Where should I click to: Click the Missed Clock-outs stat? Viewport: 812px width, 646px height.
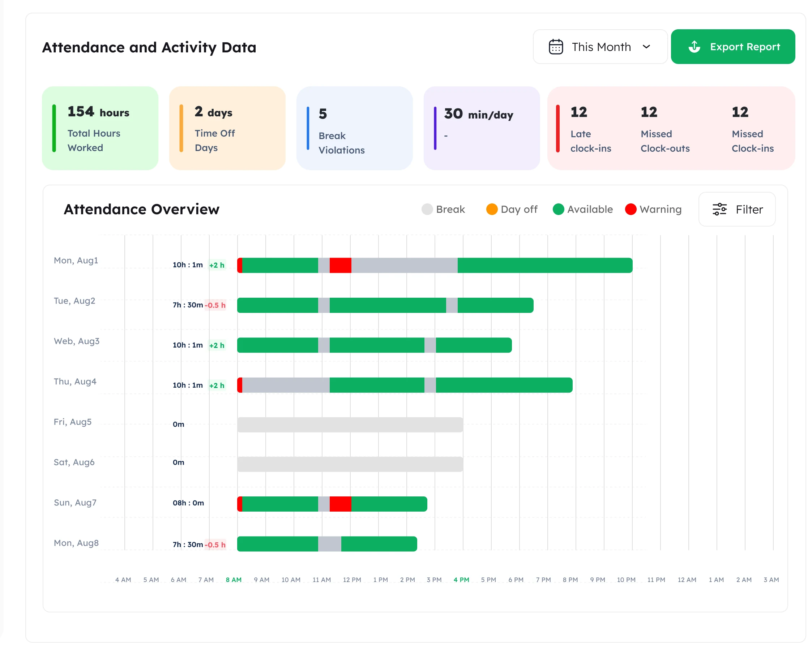tap(665, 129)
